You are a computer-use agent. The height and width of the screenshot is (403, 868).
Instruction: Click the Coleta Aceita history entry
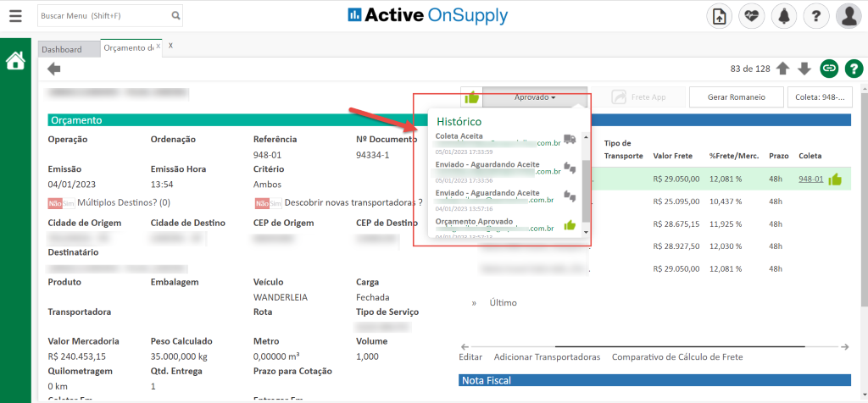(505, 143)
